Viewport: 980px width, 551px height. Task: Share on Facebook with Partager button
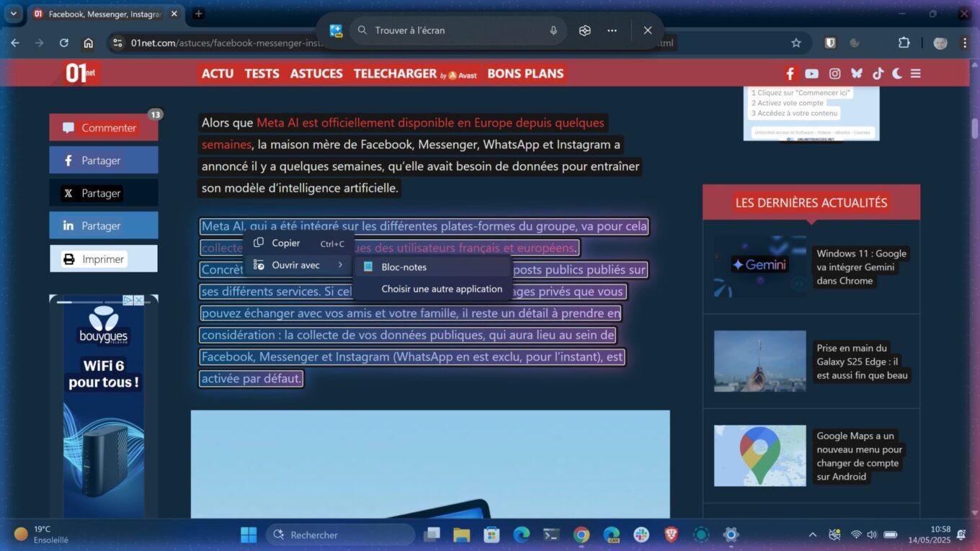coord(104,160)
